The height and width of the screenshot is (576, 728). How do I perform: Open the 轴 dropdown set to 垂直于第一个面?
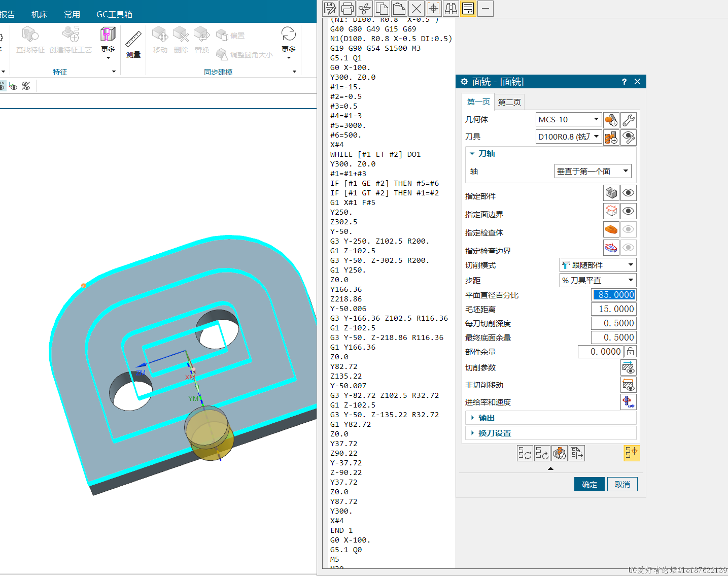(x=593, y=171)
